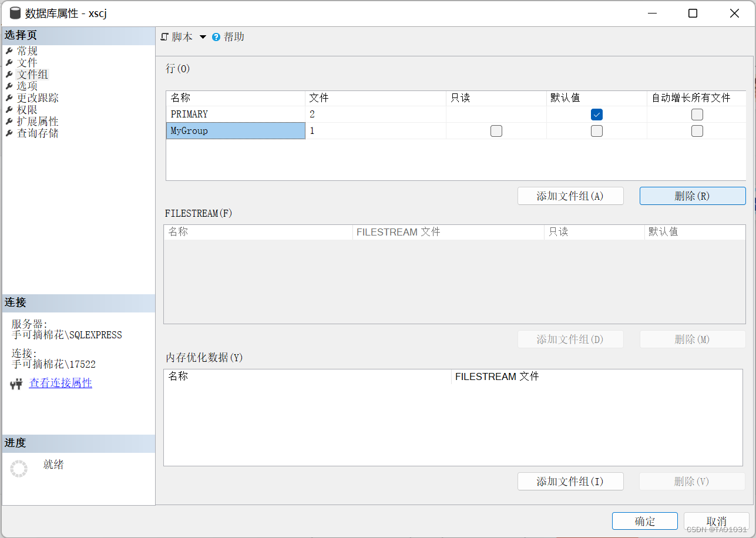Click 添加文件组(A) button
This screenshot has height=538, width=756.
(x=570, y=196)
